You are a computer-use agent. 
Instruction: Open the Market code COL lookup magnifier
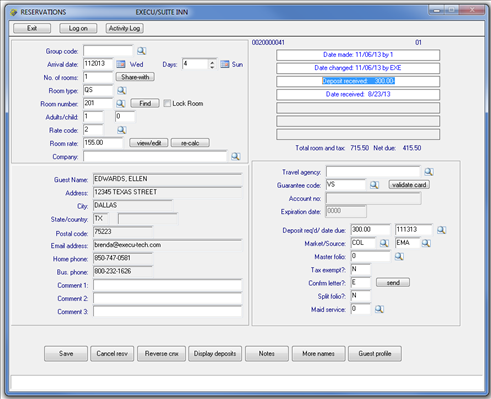tap(384, 243)
